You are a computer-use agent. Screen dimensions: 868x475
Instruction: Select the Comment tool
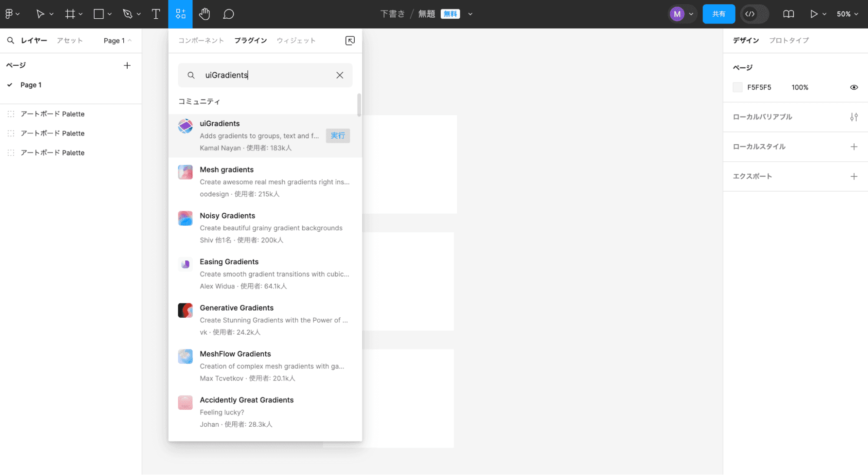pos(228,14)
